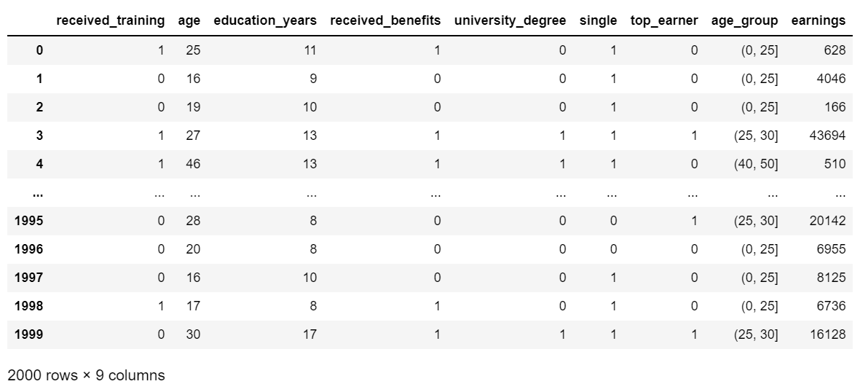
Task: Select the earnings value 20142
Action: click(x=827, y=221)
